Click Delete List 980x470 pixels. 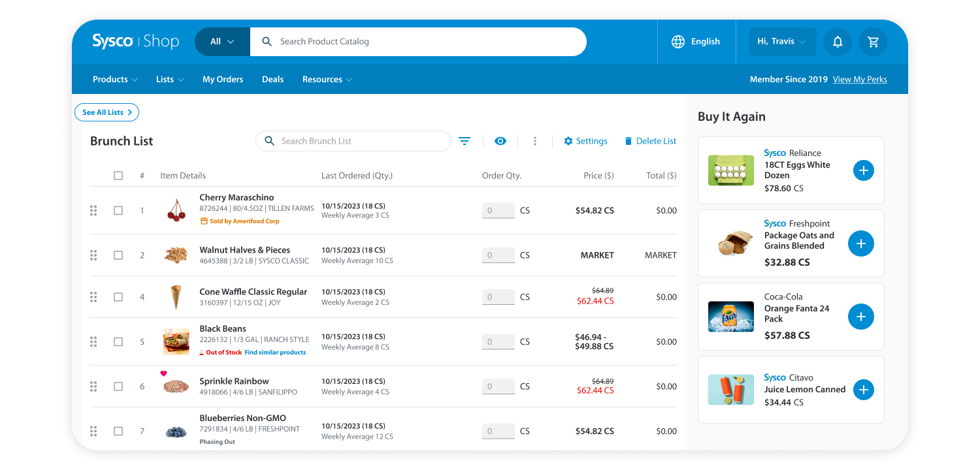pyautogui.click(x=650, y=141)
